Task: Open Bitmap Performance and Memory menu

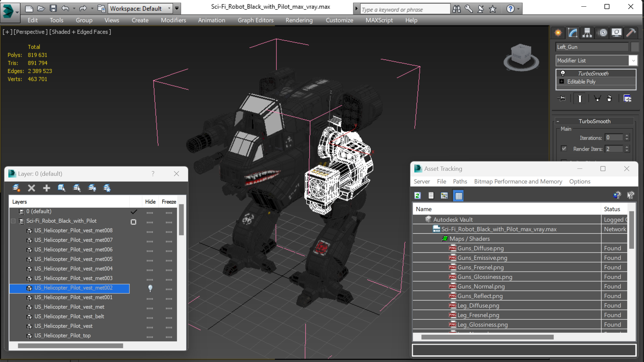Action: point(518,181)
